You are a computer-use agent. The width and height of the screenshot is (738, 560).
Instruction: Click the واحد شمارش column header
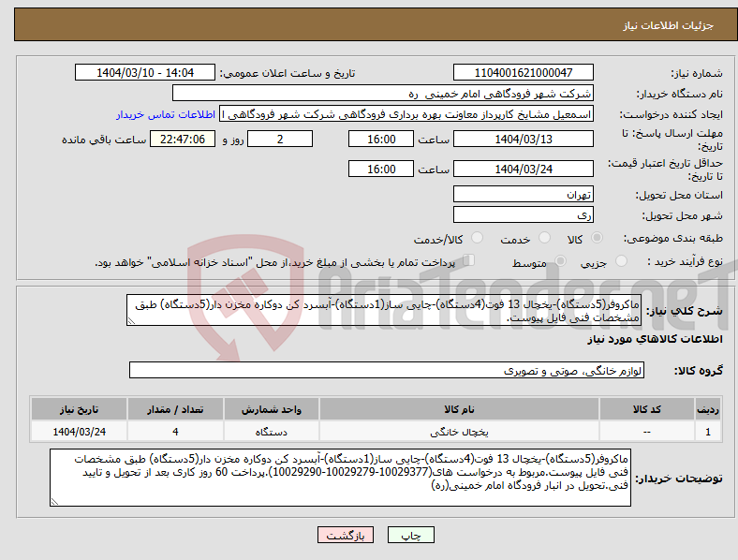coord(272,409)
